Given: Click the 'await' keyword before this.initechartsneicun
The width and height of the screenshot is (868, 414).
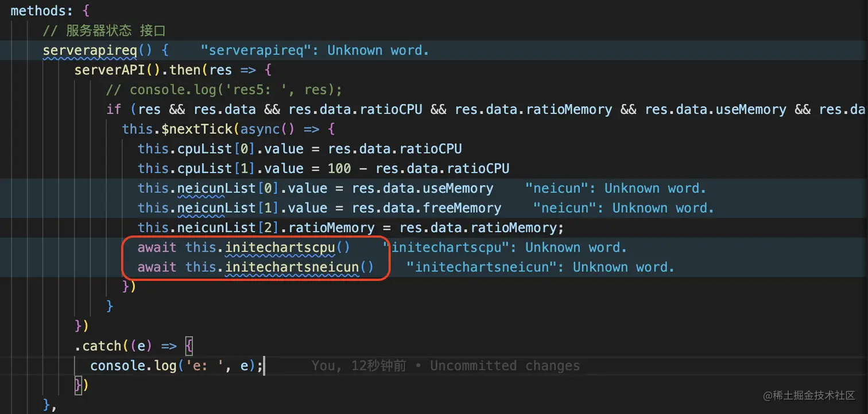Looking at the screenshot, I should (x=157, y=267).
